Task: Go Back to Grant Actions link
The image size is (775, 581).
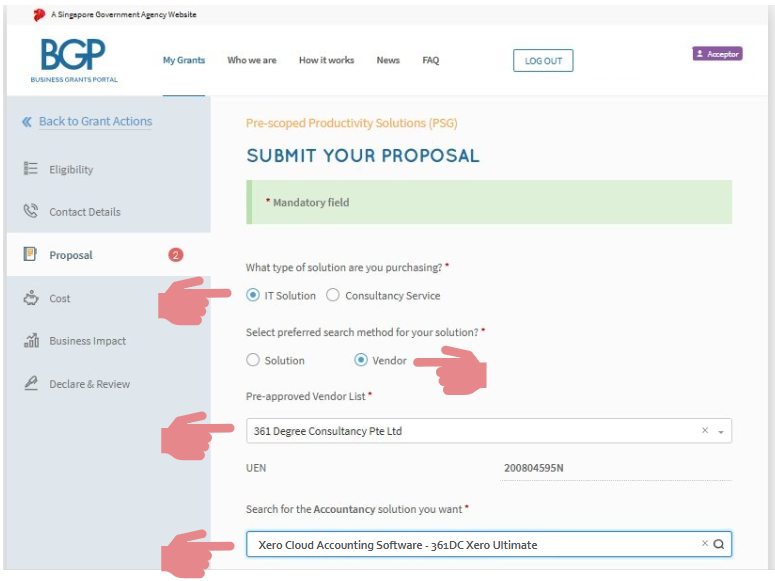Action: 95,121
